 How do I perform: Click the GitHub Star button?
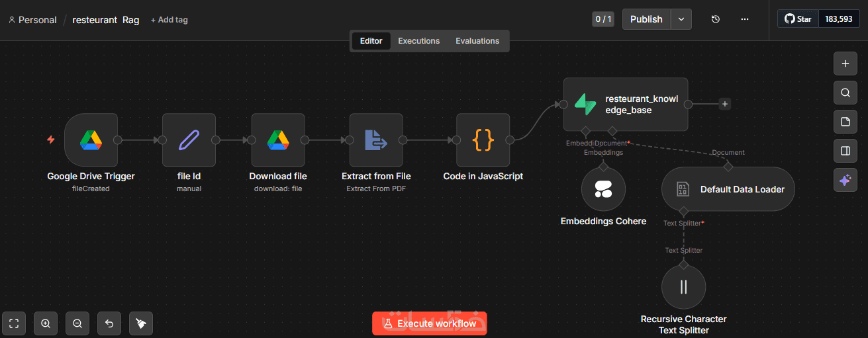[798, 19]
